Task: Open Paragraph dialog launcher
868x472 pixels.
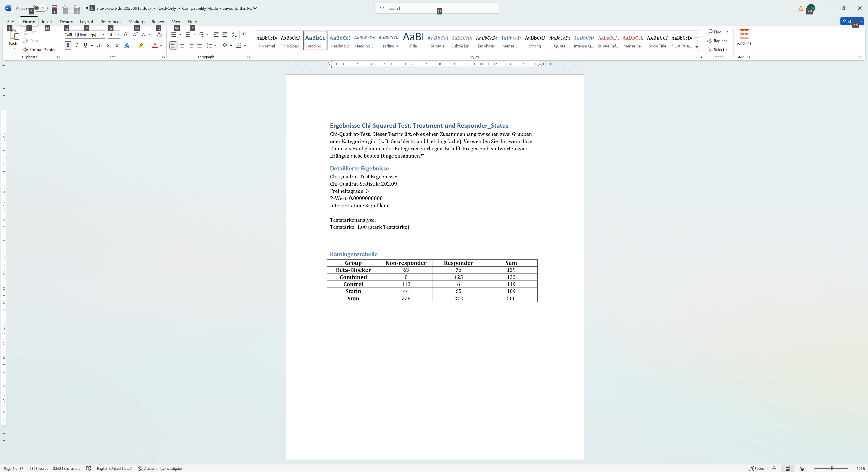Action: [x=248, y=57]
